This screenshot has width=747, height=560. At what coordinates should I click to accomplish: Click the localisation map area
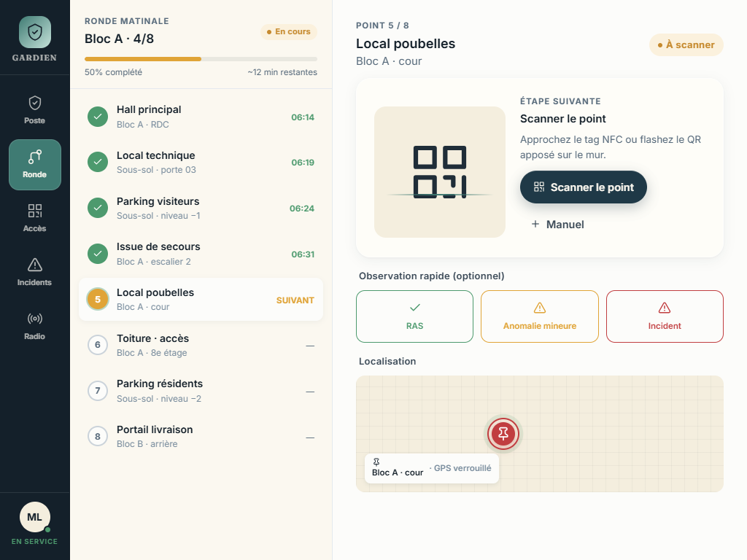[539, 434]
